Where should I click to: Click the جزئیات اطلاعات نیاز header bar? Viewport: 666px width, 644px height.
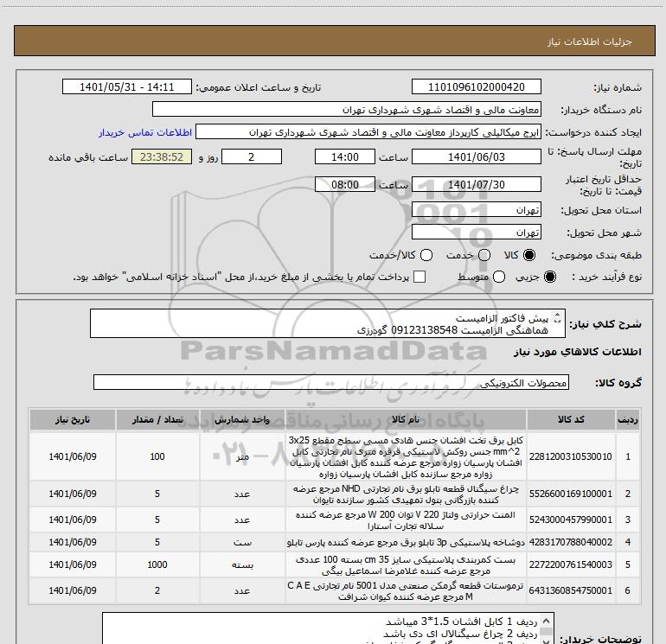pos(335,41)
